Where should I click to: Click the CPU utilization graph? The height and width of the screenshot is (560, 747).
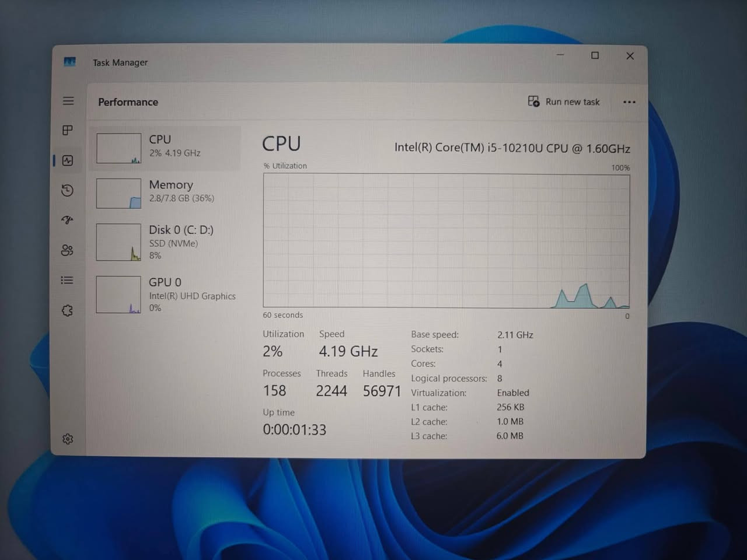coord(446,241)
